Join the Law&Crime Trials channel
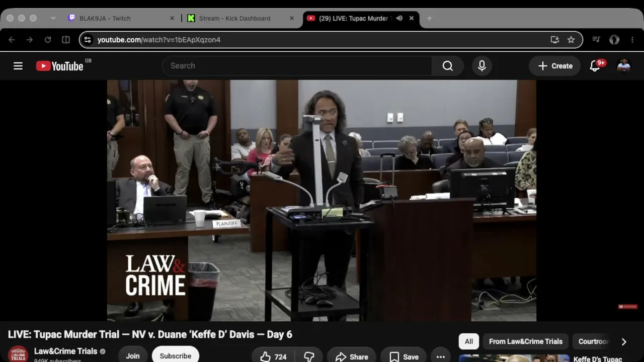 pyautogui.click(x=133, y=355)
